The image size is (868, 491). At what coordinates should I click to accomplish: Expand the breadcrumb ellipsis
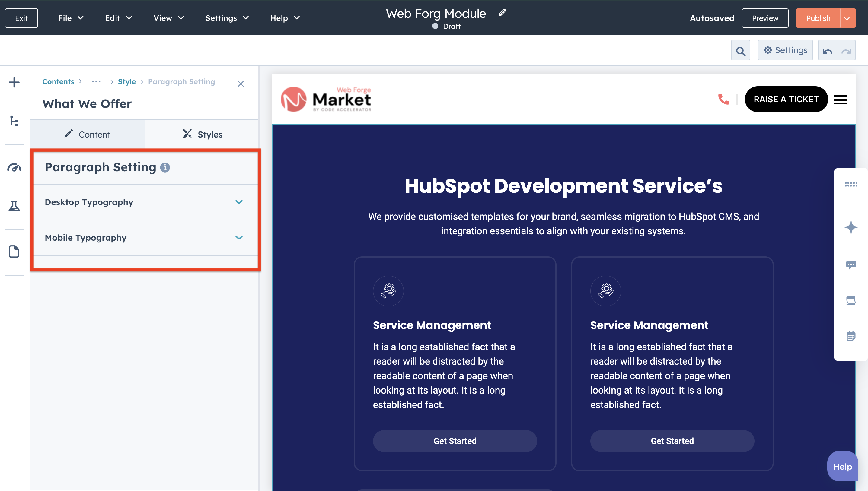(x=96, y=82)
